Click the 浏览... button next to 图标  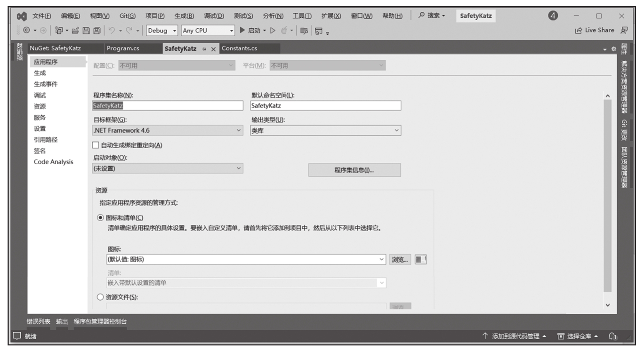point(401,259)
